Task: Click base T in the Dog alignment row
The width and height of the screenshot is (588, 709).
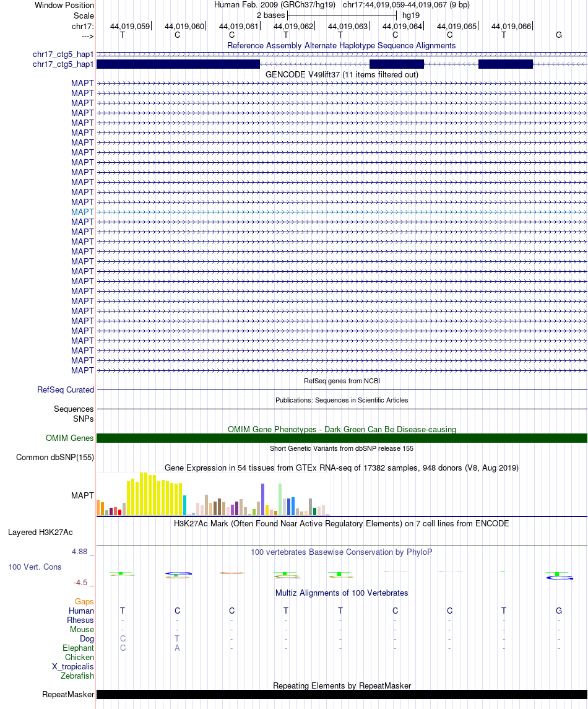Action: click(x=177, y=639)
